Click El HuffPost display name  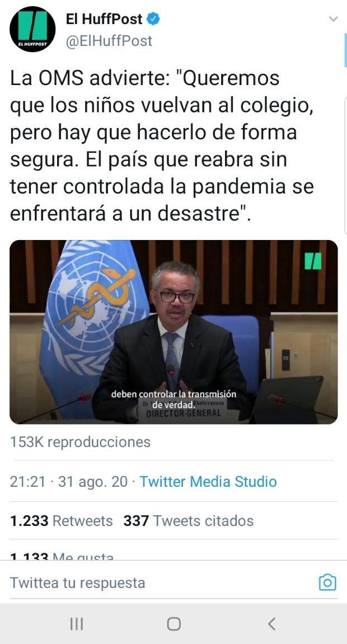(x=104, y=19)
